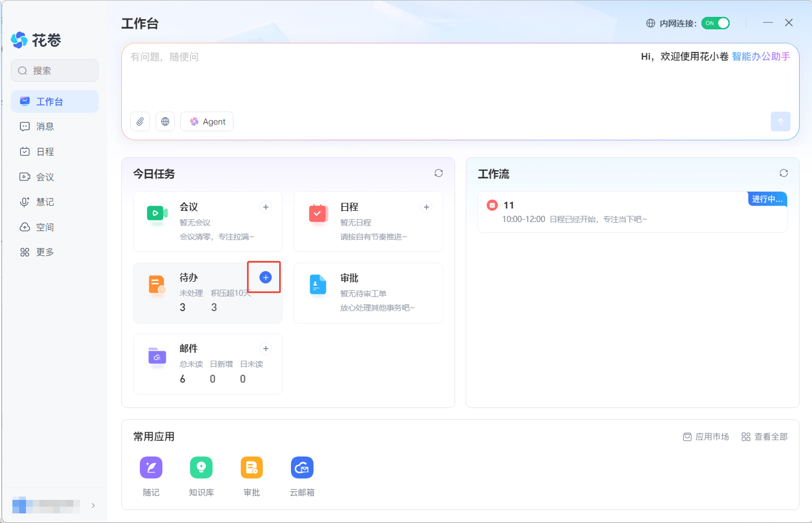This screenshot has width=812, height=523.
Task: Open 日程 from the sidebar
Action: [x=55, y=152]
